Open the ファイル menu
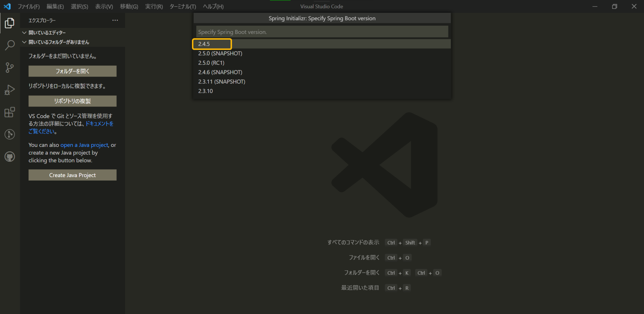 (x=29, y=6)
